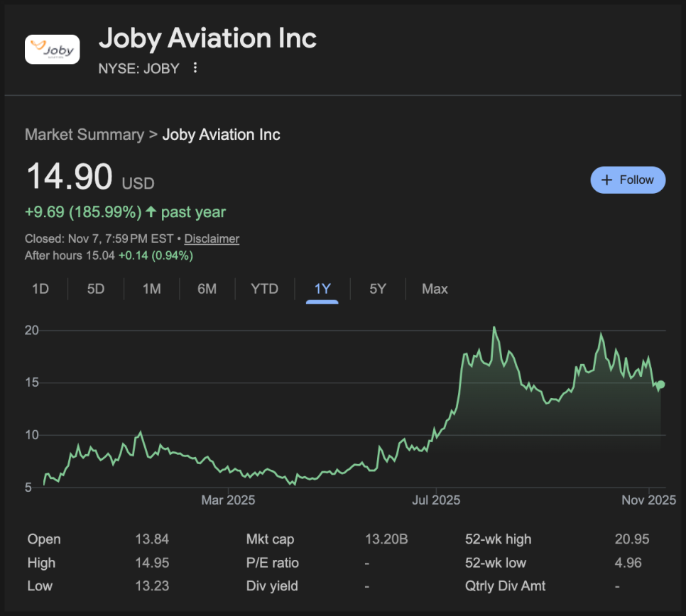
Task: Show the 6M chart range
Action: [207, 289]
